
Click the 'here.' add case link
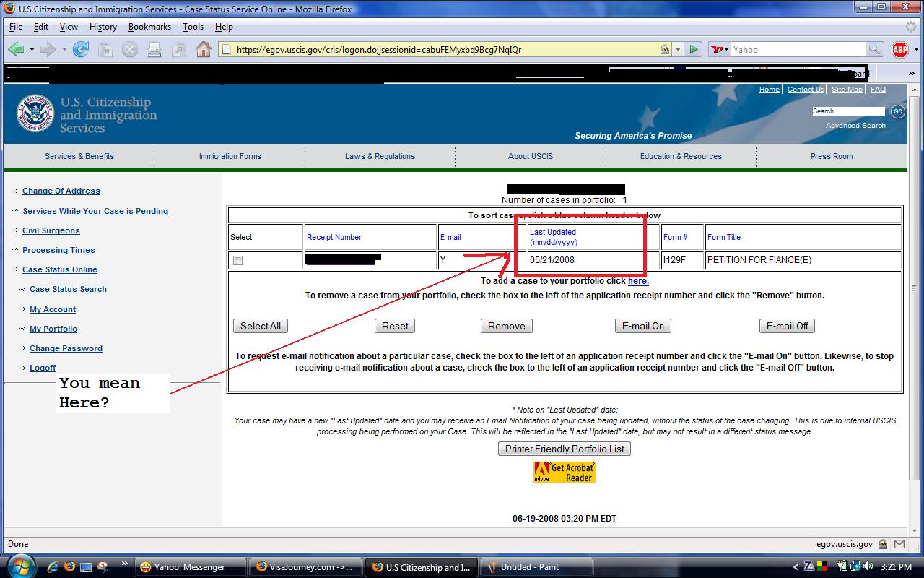(638, 281)
